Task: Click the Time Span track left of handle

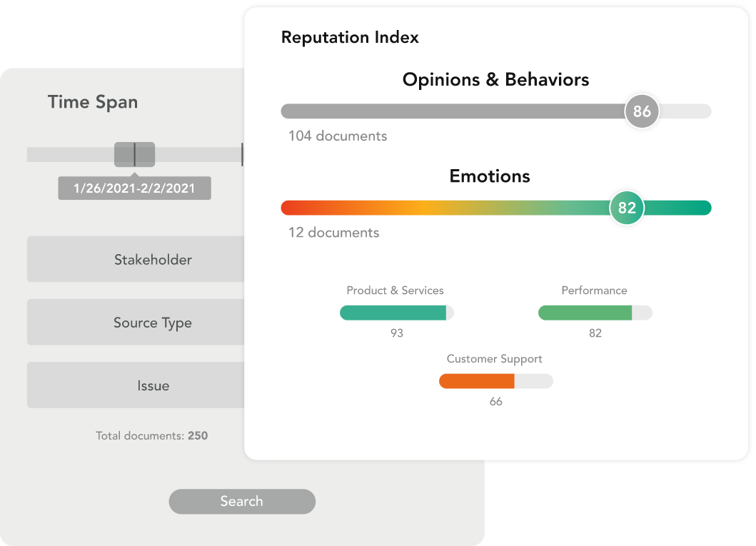Action: [x=71, y=155]
